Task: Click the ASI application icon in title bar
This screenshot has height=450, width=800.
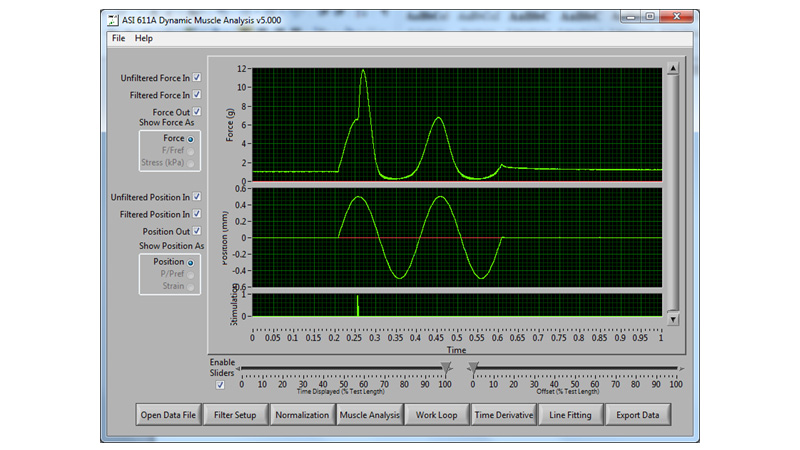Action: coord(113,20)
